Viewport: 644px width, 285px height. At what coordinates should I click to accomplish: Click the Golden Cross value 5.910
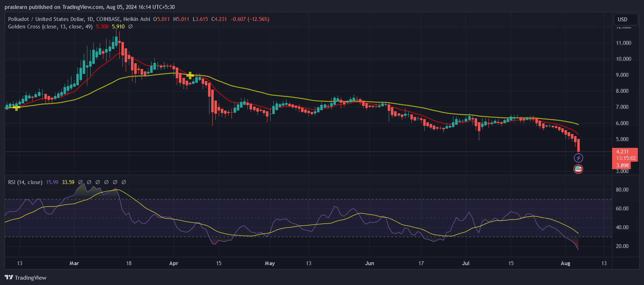pyautogui.click(x=118, y=27)
